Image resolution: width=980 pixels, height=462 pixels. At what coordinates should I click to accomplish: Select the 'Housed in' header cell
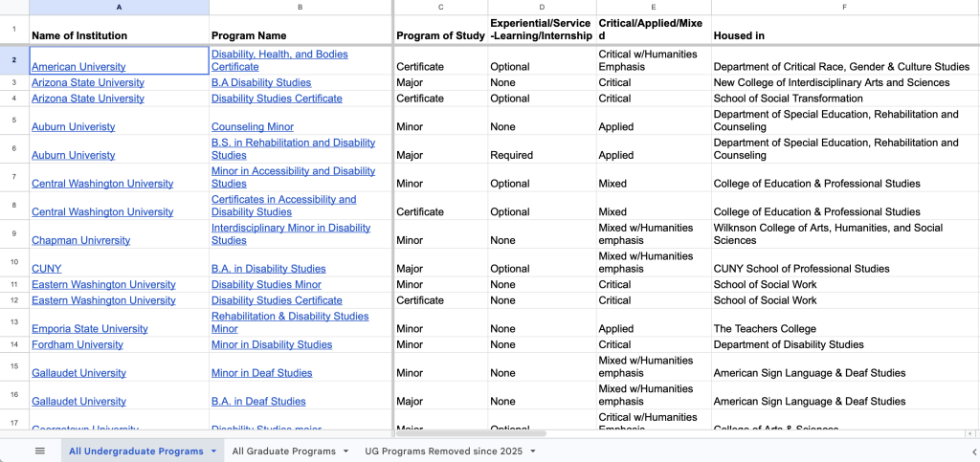pyautogui.click(x=845, y=30)
